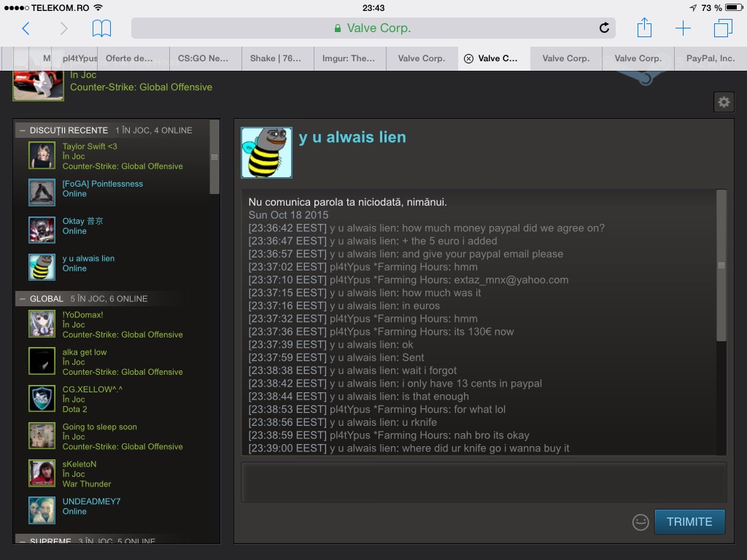Screen dimensions: 747x560
Task: Select CG.XELLOW^.^ in the friends list
Action: tap(92, 389)
